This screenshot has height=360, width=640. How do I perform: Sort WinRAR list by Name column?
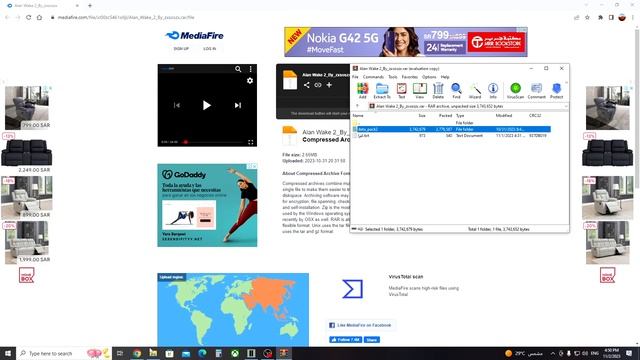[x=358, y=116]
